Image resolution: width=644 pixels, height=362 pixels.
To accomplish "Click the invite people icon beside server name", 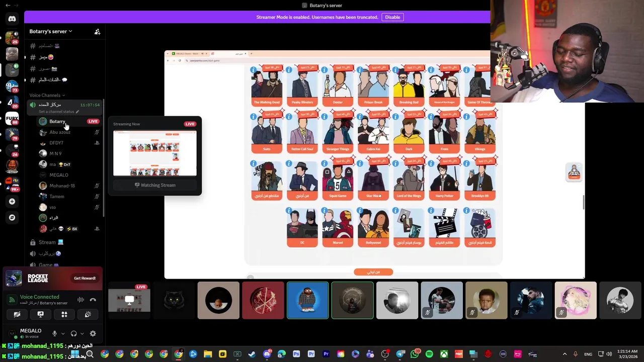I will [x=97, y=31].
